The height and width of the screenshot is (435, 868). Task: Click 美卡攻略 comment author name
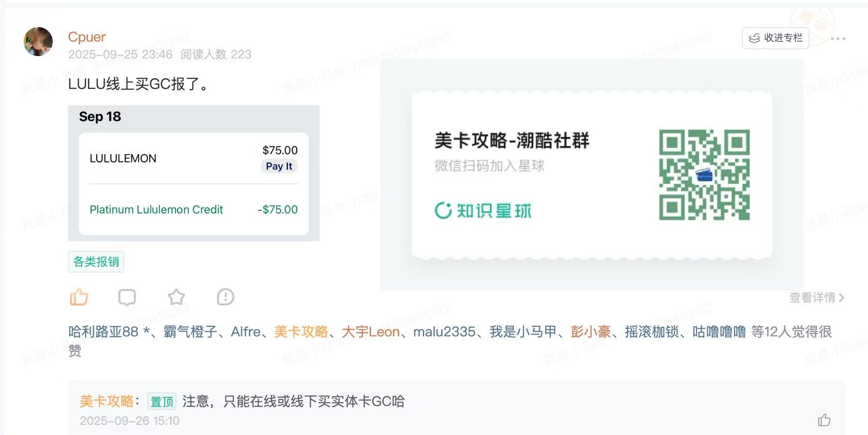click(x=107, y=401)
